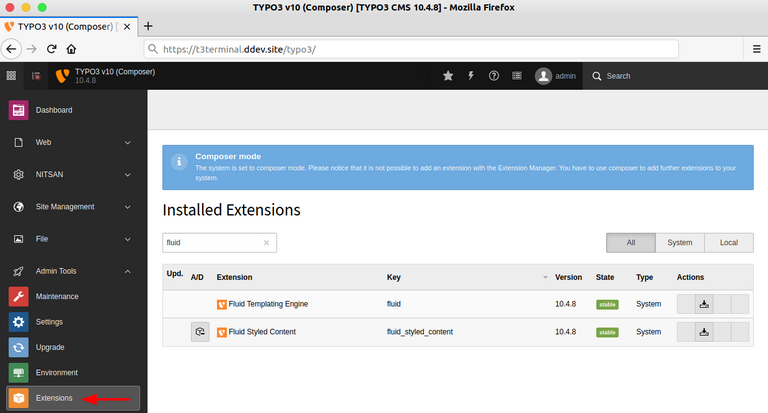Toggle the module menu grid icon
Screen dimensions: 768x413
click(11, 75)
